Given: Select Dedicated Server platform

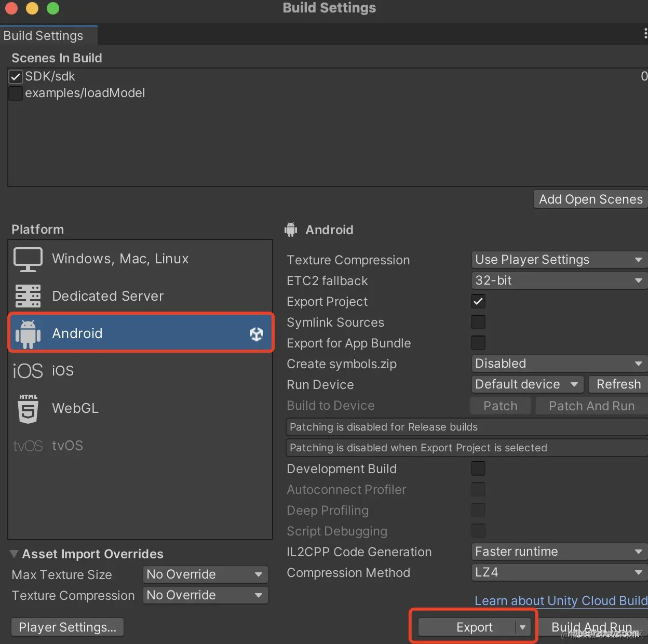Looking at the screenshot, I should tap(140, 296).
